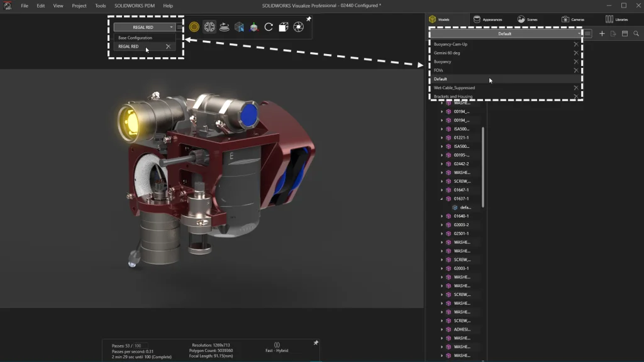Click the yellow appearance swatch in the toolbar
This screenshot has height=362, width=644.
[194, 27]
